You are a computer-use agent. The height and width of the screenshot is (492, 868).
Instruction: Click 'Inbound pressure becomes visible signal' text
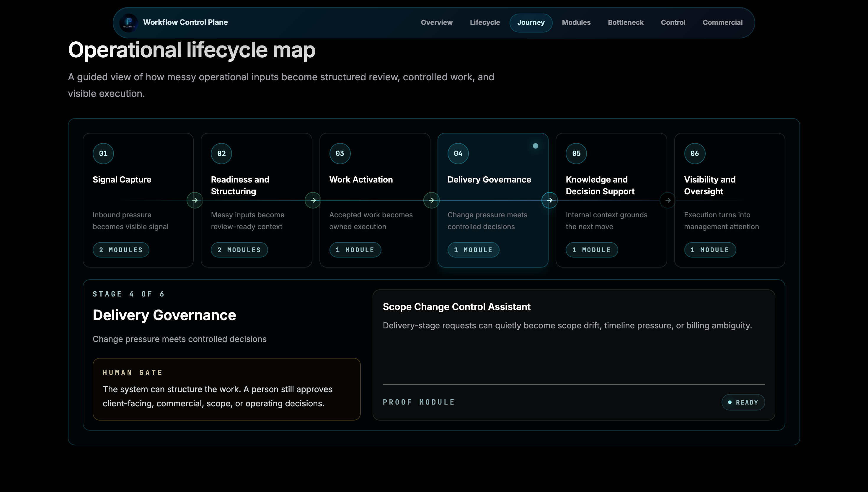click(x=130, y=221)
